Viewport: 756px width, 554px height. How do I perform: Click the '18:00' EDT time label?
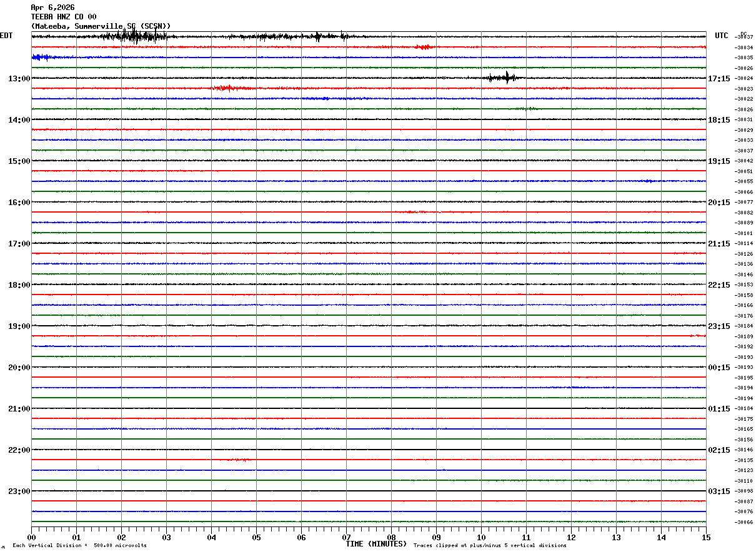[x=19, y=285]
